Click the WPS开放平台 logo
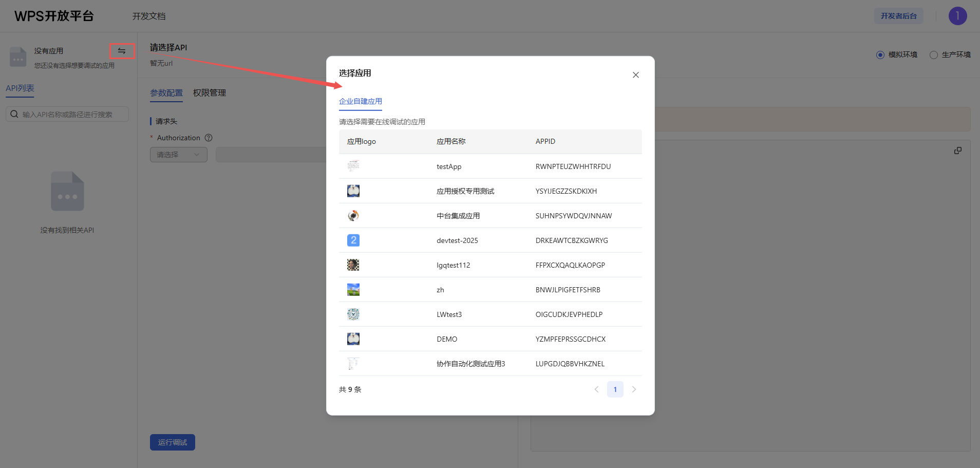Image resolution: width=980 pixels, height=468 pixels. [x=54, y=16]
